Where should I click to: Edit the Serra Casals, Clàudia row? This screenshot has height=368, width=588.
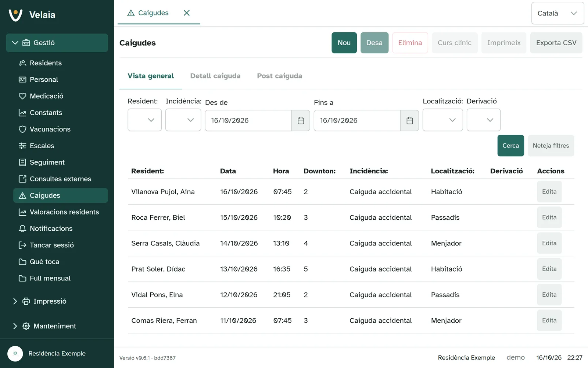549,243
